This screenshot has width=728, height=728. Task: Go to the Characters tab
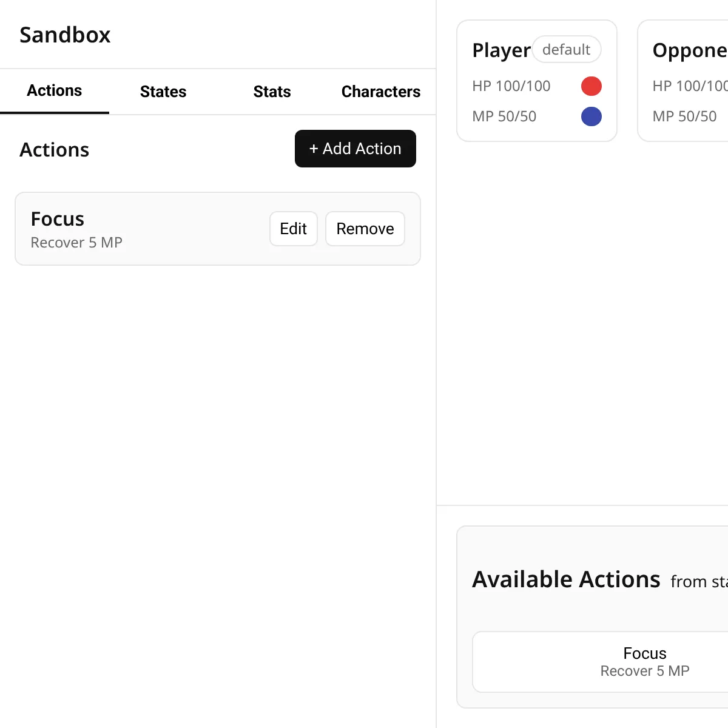coord(381,92)
